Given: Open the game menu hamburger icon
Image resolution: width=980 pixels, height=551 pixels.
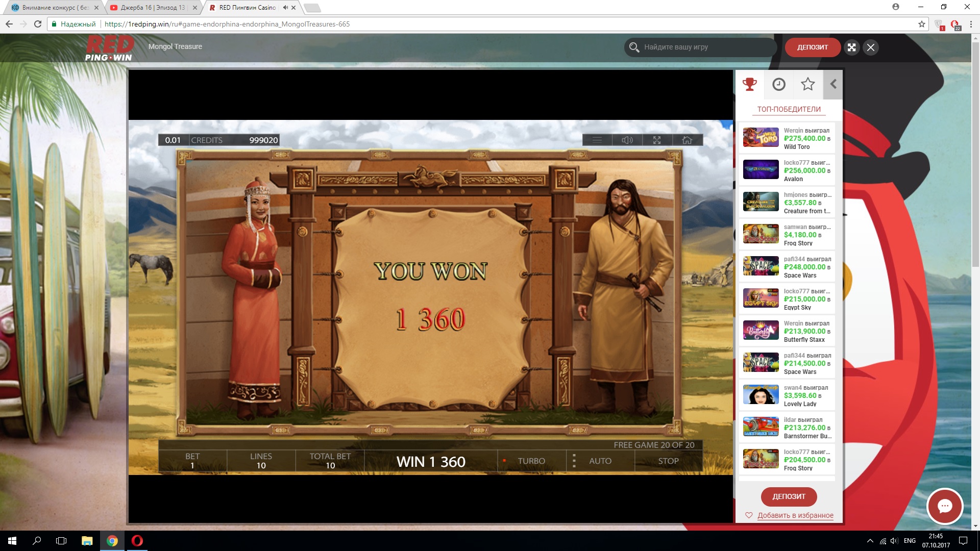Looking at the screenshot, I should pos(597,140).
